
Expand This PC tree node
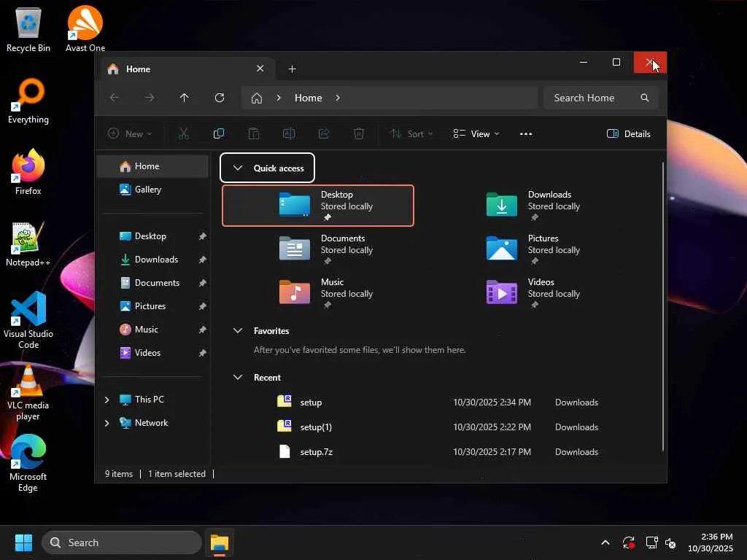point(107,400)
